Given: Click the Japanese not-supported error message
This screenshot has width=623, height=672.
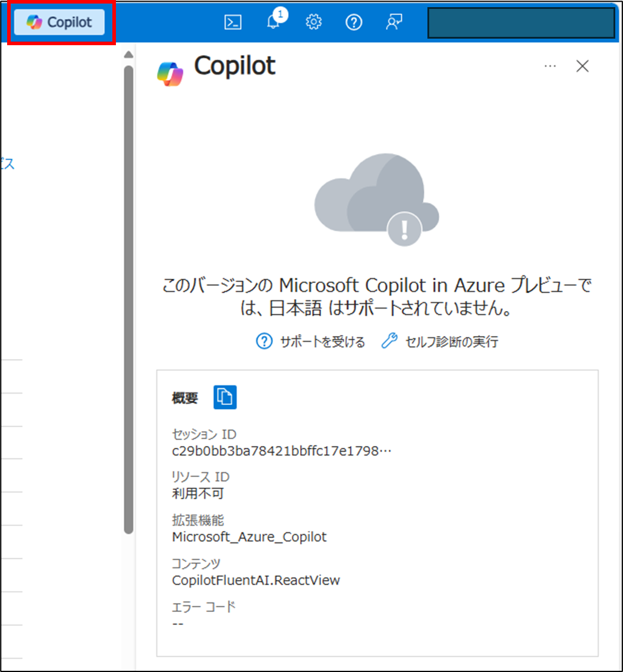Looking at the screenshot, I should pos(377,296).
